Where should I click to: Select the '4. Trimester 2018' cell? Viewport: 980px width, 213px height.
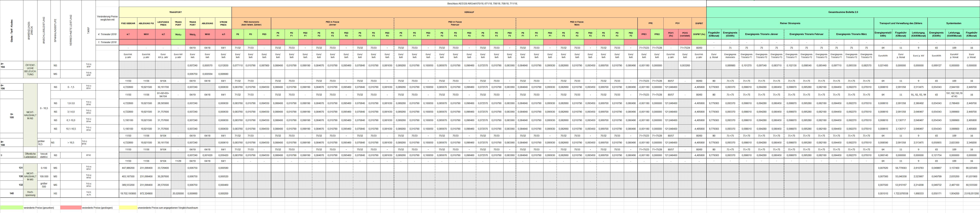107,34
